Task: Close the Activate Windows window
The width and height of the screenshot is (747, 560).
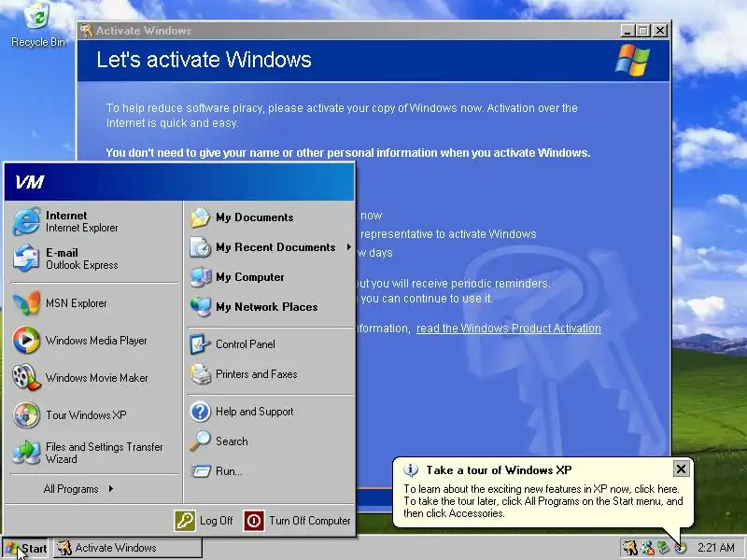Action: [x=660, y=31]
